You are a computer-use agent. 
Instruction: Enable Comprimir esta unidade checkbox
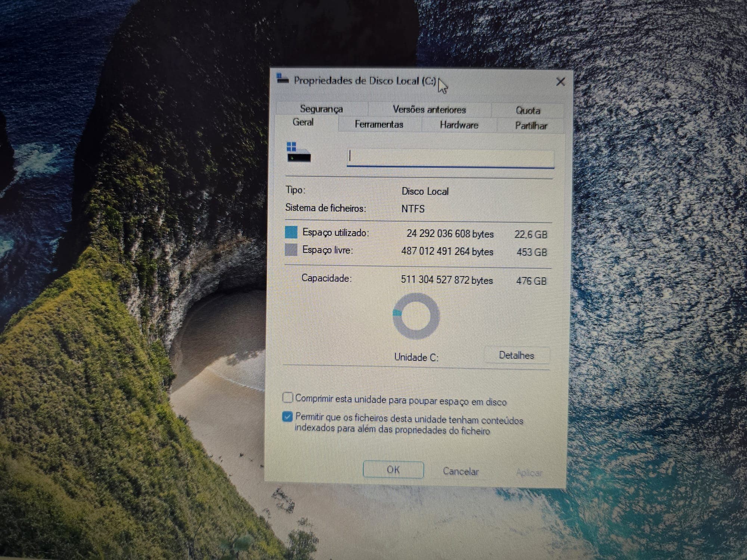point(288,398)
